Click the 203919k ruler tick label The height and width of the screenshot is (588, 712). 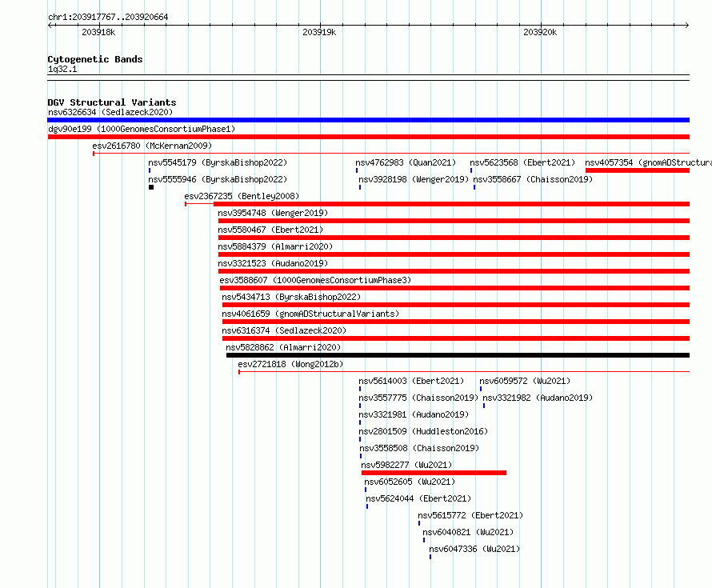(319, 32)
